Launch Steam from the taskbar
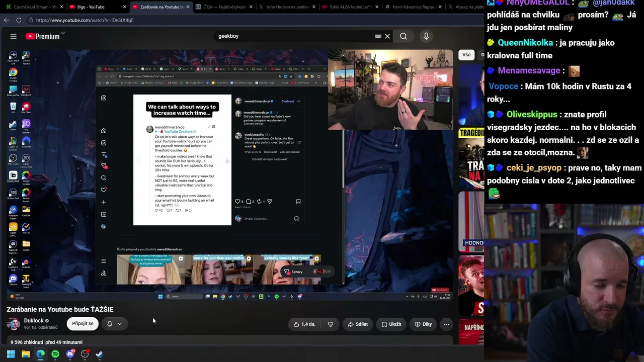 [x=100, y=354]
